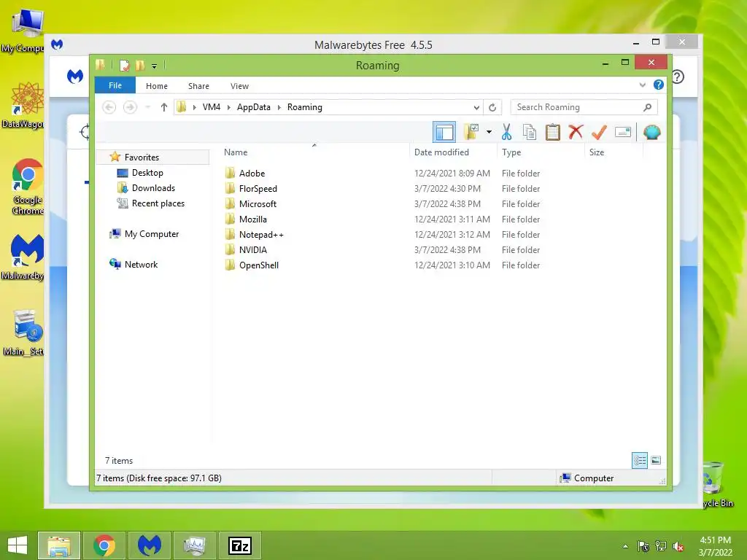Open Desktop in the navigation pane
Viewport: 747px width, 560px height.
click(147, 173)
